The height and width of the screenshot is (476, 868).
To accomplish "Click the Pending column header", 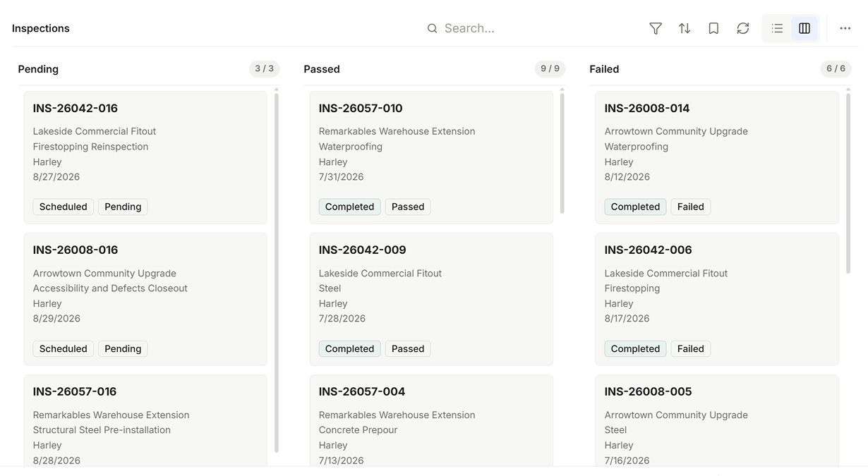I will pyautogui.click(x=38, y=69).
